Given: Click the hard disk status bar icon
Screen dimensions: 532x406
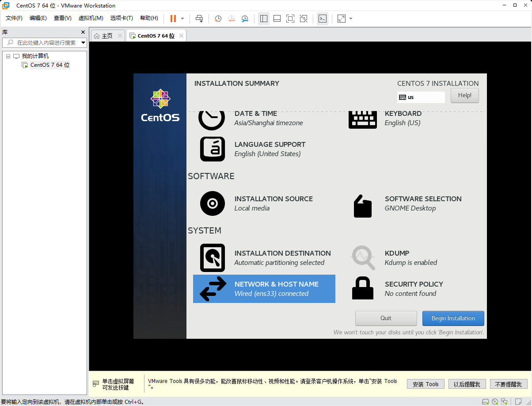Looking at the screenshot, I should pos(485,402).
